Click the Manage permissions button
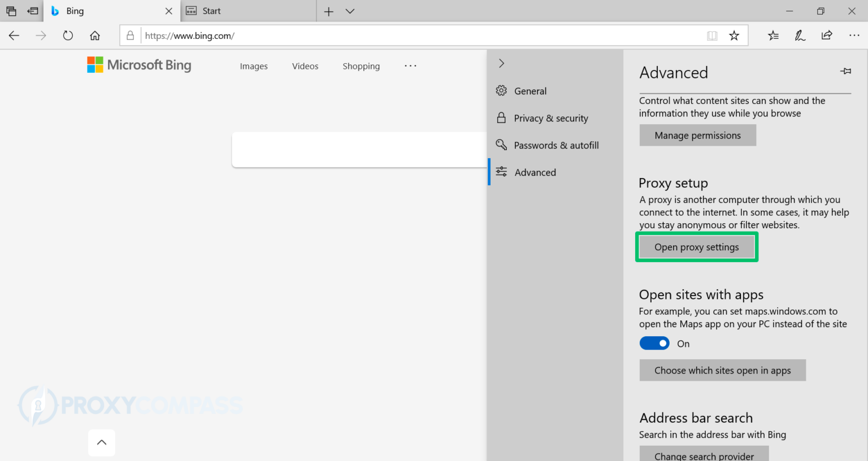The height and width of the screenshot is (461, 868). tap(697, 135)
